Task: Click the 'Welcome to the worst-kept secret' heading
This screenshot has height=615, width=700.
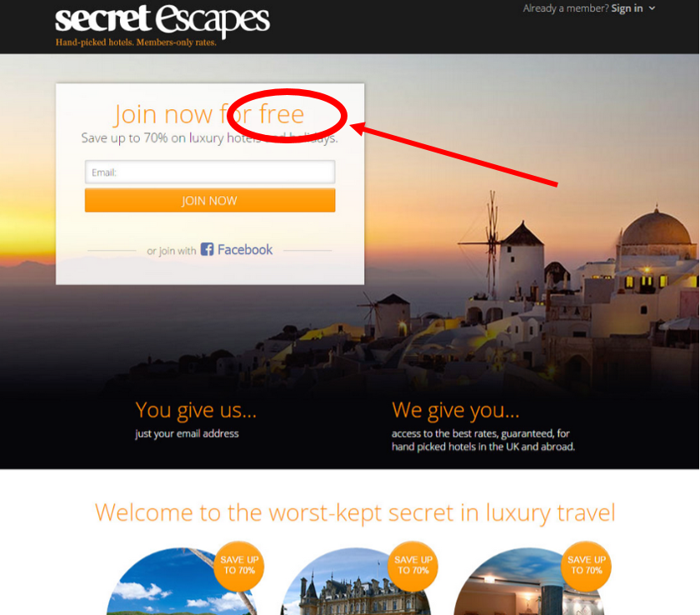Action: pos(355,512)
